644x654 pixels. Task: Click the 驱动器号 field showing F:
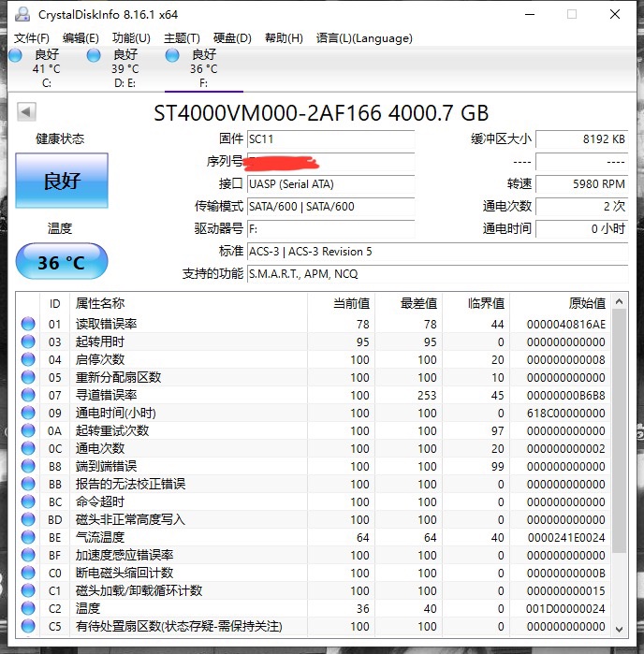coord(330,229)
